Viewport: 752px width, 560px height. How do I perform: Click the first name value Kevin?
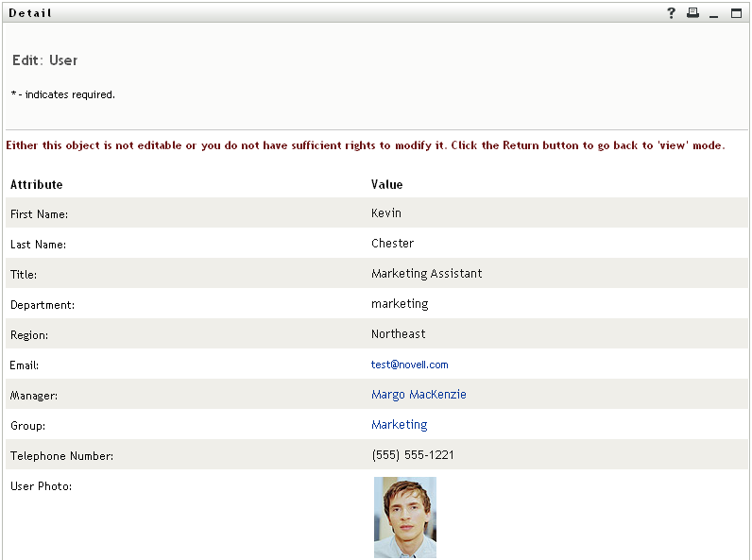click(386, 213)
